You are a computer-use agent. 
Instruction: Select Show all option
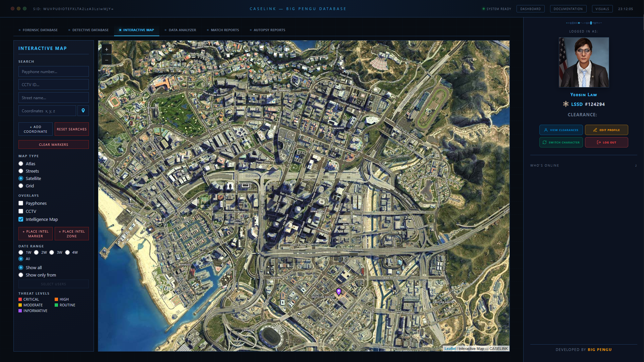(21, 267)
